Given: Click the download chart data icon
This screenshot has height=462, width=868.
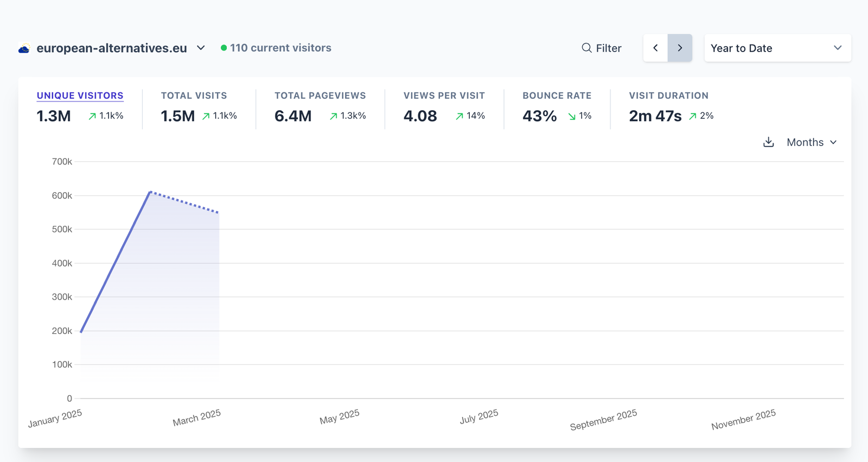Looking at the screenshot, I should pos(768,142).
